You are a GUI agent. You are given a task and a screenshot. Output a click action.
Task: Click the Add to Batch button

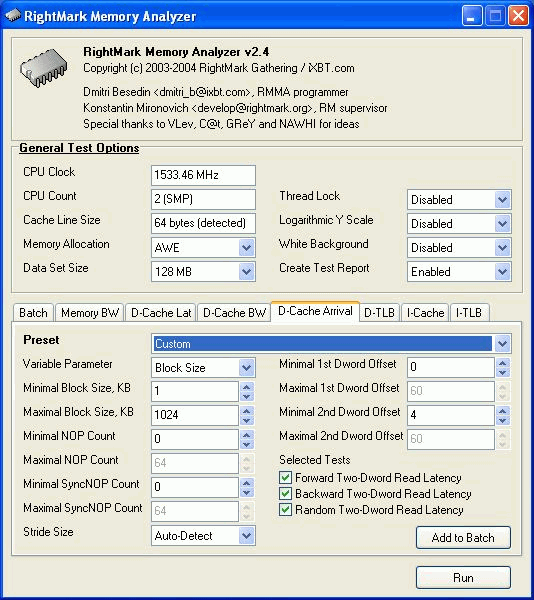463,538
